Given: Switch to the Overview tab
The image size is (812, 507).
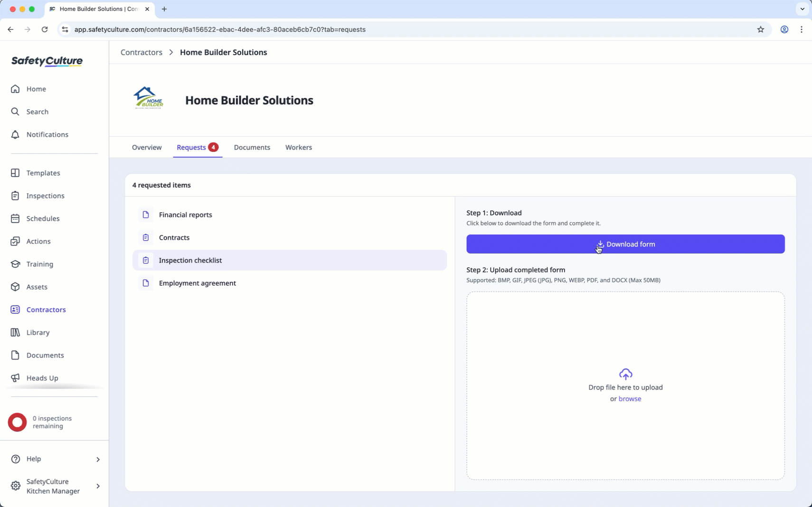Looking at the screenshot, I should pyautogui.click(x=147, y=147).
